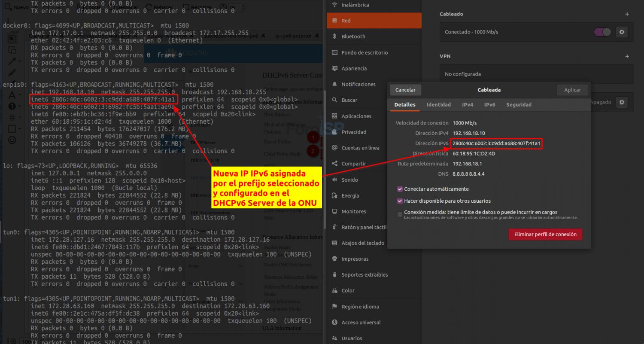Switch to the IPv6 tab
The image size is (644, 344).
[x=489, y=105]
